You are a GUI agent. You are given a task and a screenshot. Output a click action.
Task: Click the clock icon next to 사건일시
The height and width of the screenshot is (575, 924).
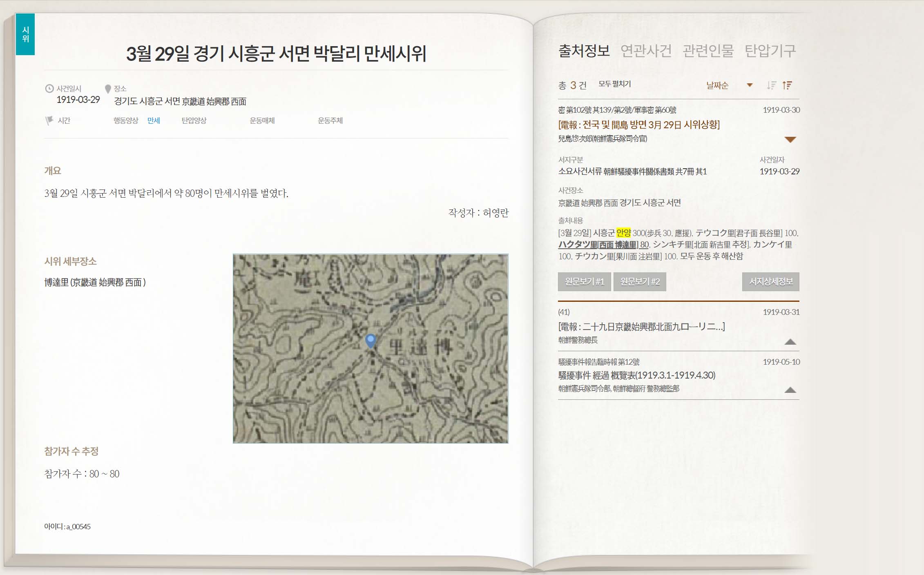[x=49, y=89]
